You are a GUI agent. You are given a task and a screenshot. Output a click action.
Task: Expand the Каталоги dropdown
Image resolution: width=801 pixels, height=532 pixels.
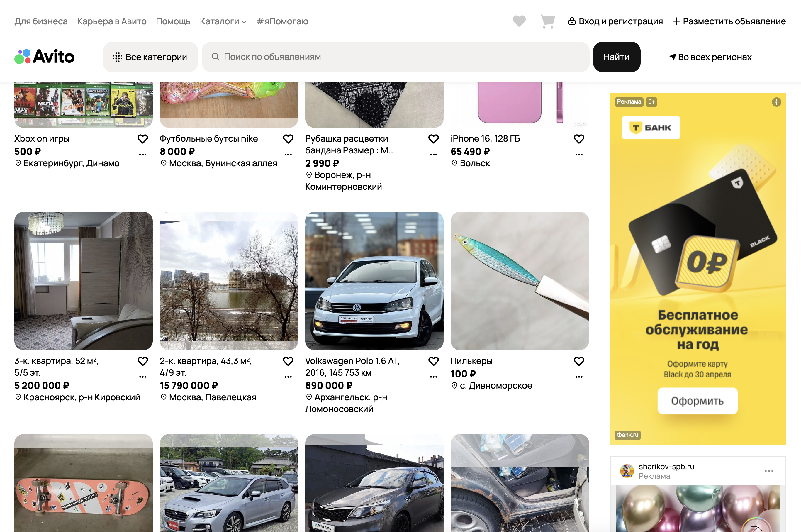(223, 21)
